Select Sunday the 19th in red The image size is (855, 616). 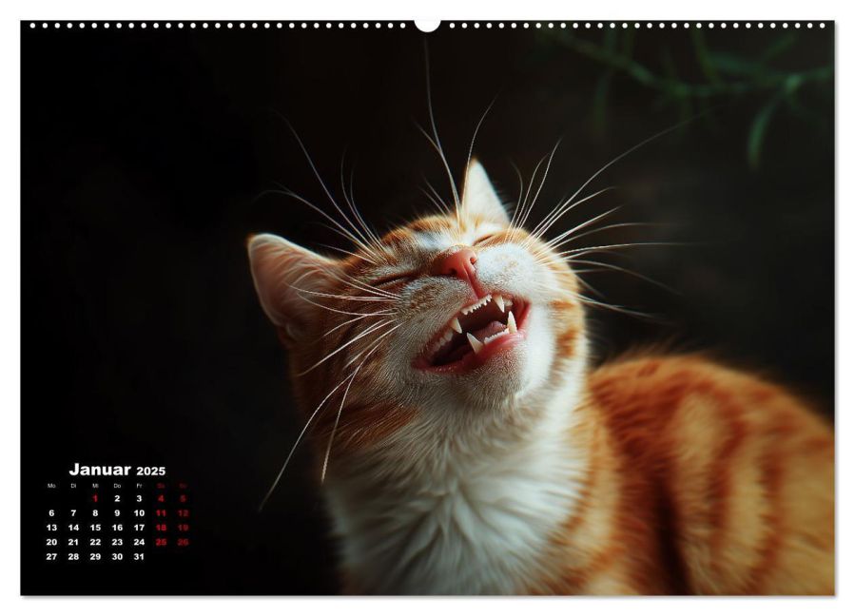click(x=183, y=528)
